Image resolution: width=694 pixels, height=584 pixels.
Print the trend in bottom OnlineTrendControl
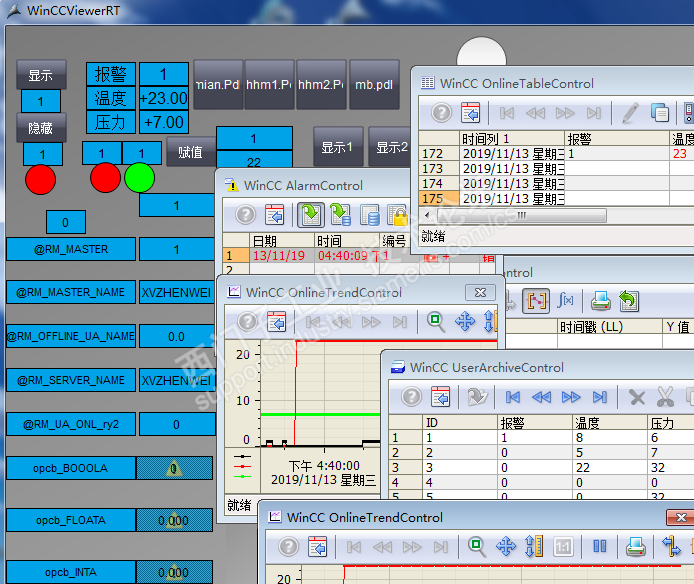tap(636, 547)
